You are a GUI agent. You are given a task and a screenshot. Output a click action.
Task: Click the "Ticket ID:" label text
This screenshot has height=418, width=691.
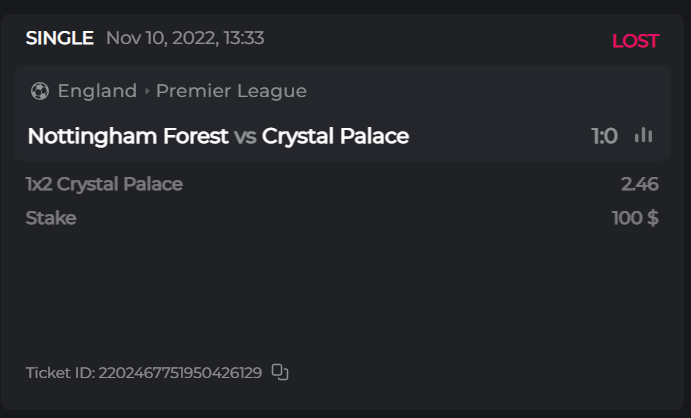(60, 373)
